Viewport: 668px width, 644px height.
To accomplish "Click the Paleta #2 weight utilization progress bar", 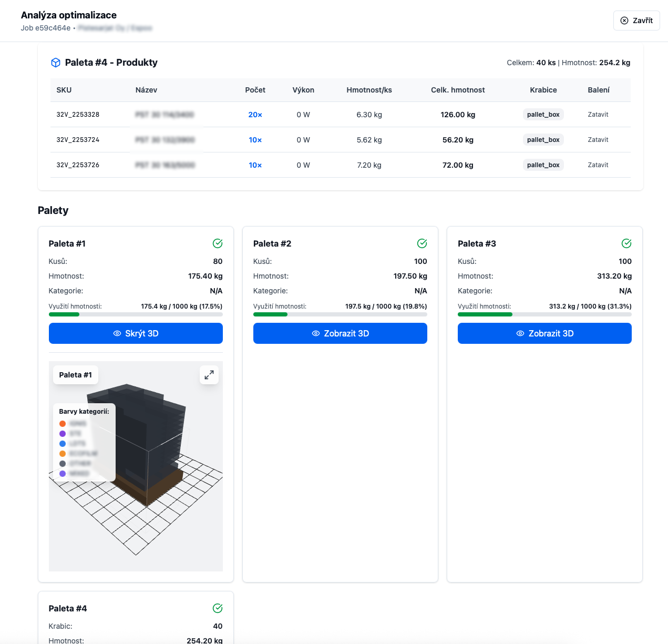I will (x=340, y=314).
